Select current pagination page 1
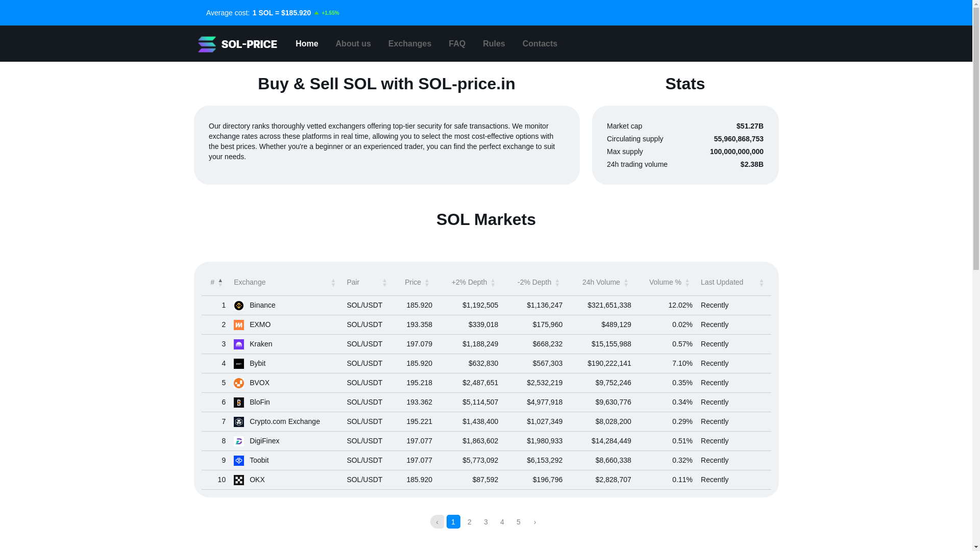This screenshot has width=980, height=551. 453,521
